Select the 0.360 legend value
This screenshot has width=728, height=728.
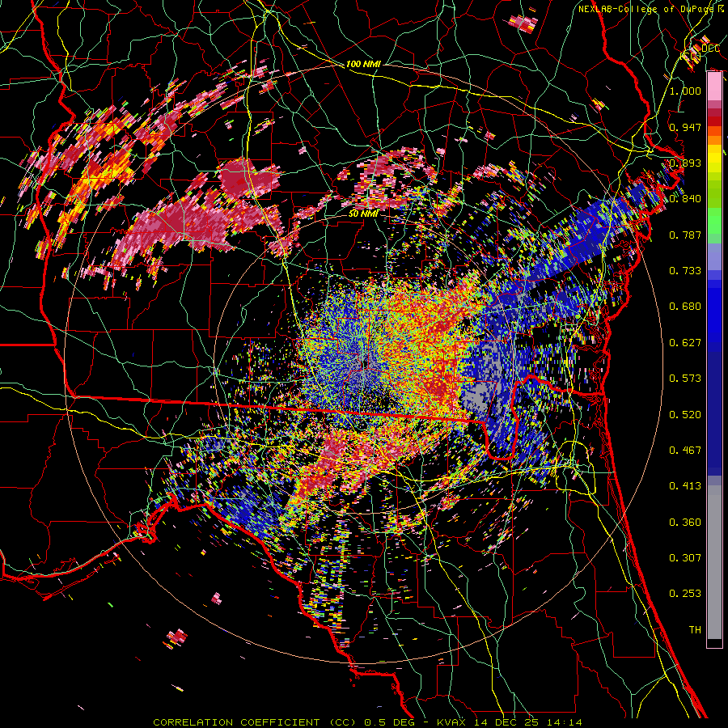click(685, 523)
